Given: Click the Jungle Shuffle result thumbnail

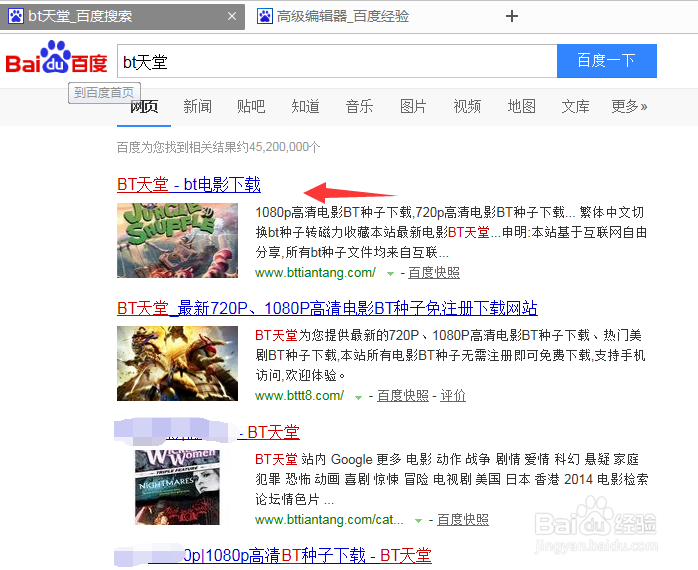Looking at the screenshot, I should tap(177, 240).
